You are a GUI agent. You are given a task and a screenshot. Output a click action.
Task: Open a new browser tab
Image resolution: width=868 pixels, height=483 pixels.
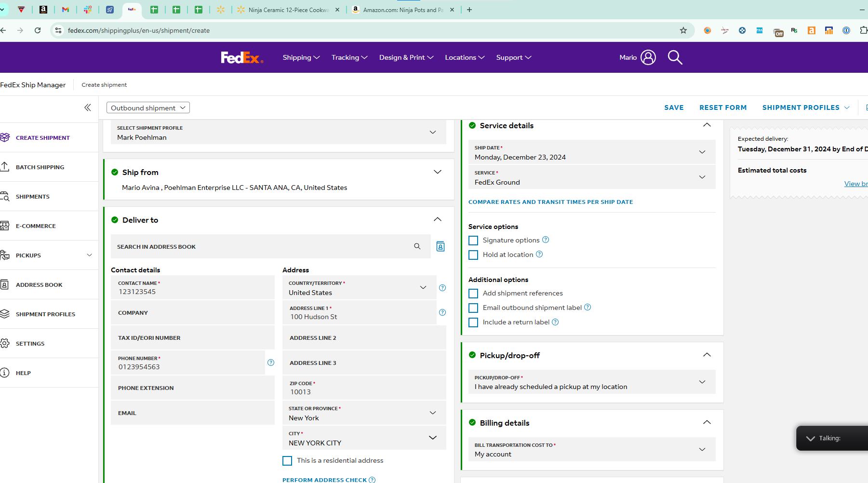(x=469, y=10)
